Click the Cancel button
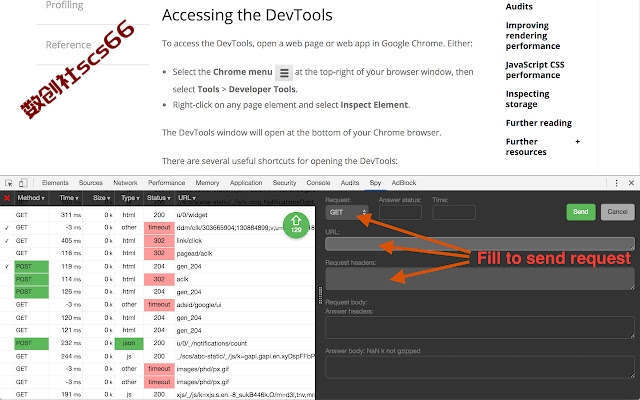640x400 pixels. (618, 212)
